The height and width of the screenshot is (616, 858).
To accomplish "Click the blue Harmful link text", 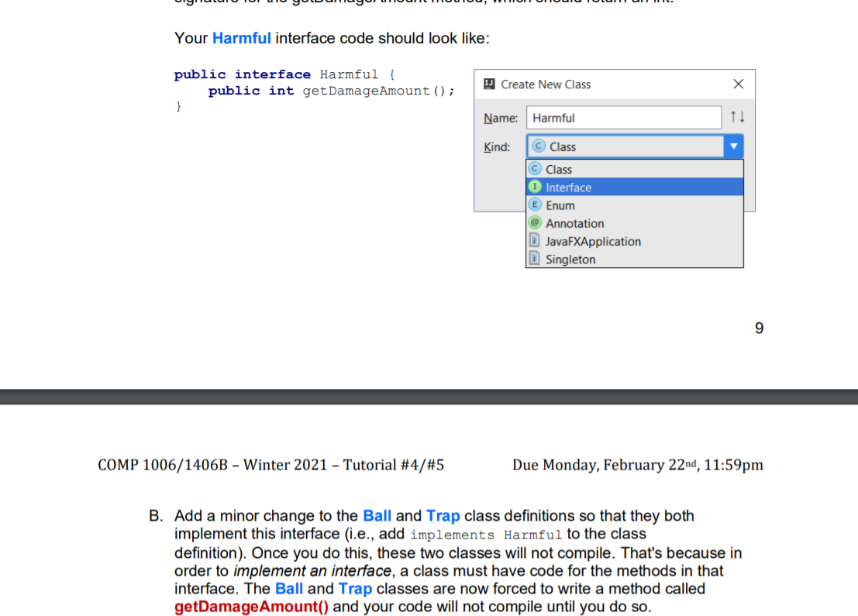I will 241,38.
